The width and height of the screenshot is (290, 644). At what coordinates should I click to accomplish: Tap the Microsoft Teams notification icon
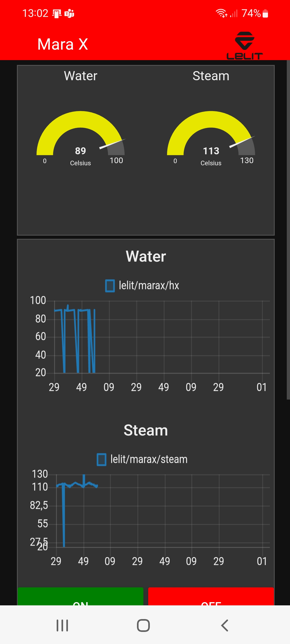(x=69, y=13)
